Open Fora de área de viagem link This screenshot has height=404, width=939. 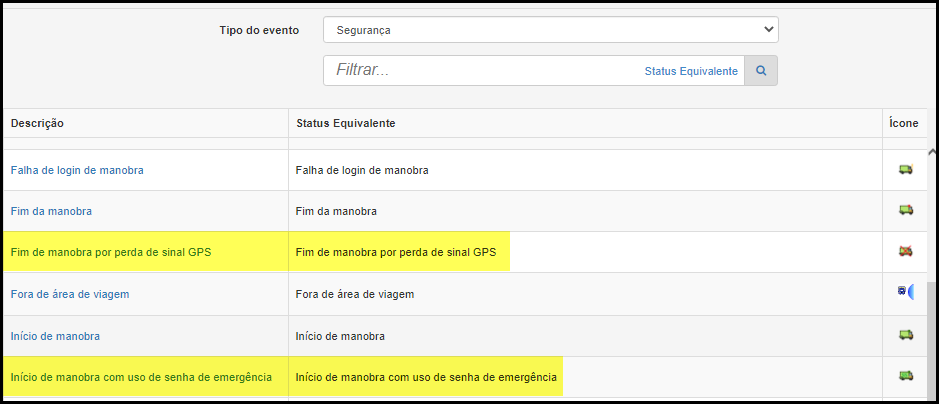70,294
